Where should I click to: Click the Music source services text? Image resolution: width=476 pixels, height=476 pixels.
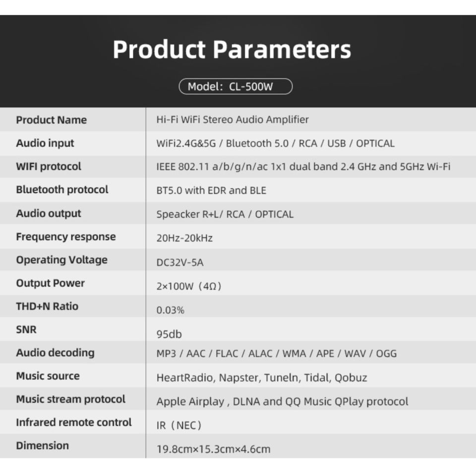(262, 378)
